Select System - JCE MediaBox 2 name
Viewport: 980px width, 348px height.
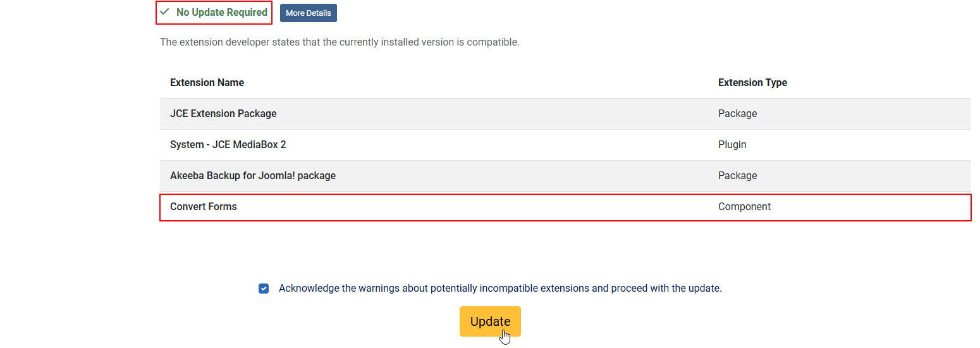(228, 145)
